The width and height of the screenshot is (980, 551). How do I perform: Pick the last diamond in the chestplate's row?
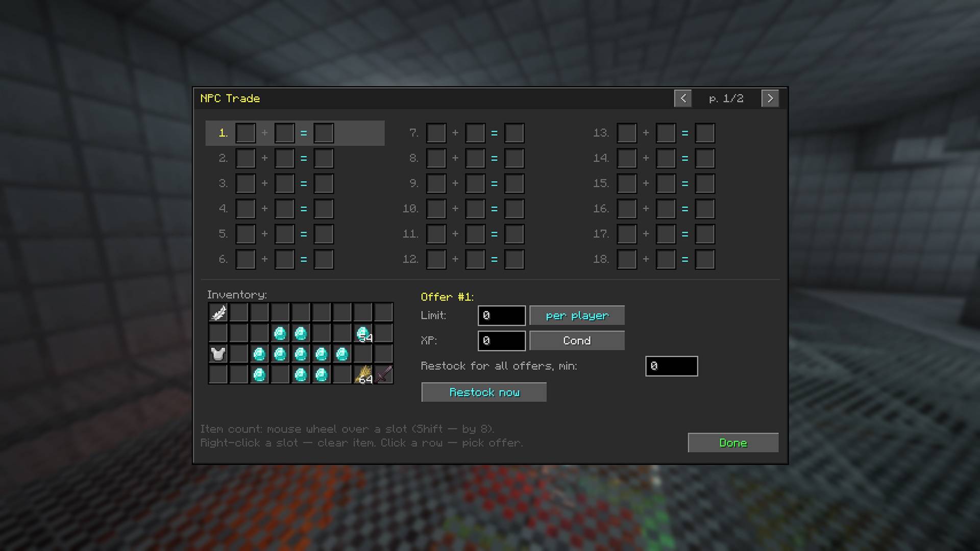point(342,354)
